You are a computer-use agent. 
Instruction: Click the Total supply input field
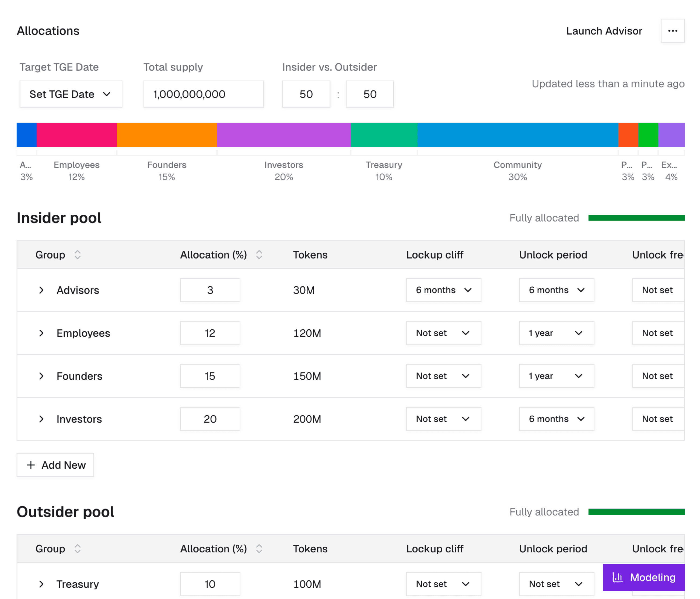tap(203, 94)
